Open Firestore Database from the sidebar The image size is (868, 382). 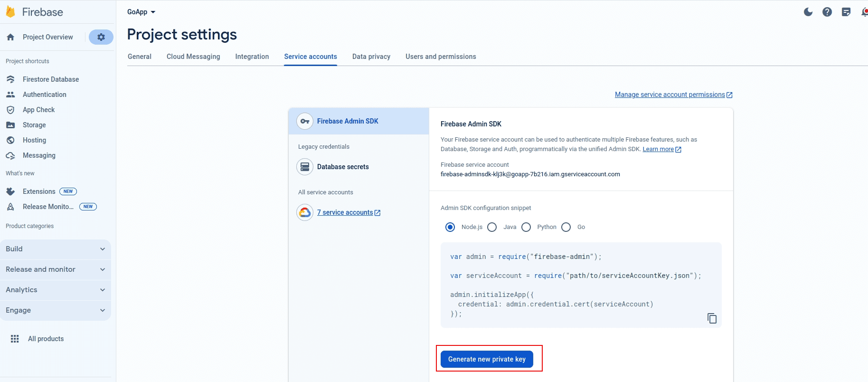point(50,79)
